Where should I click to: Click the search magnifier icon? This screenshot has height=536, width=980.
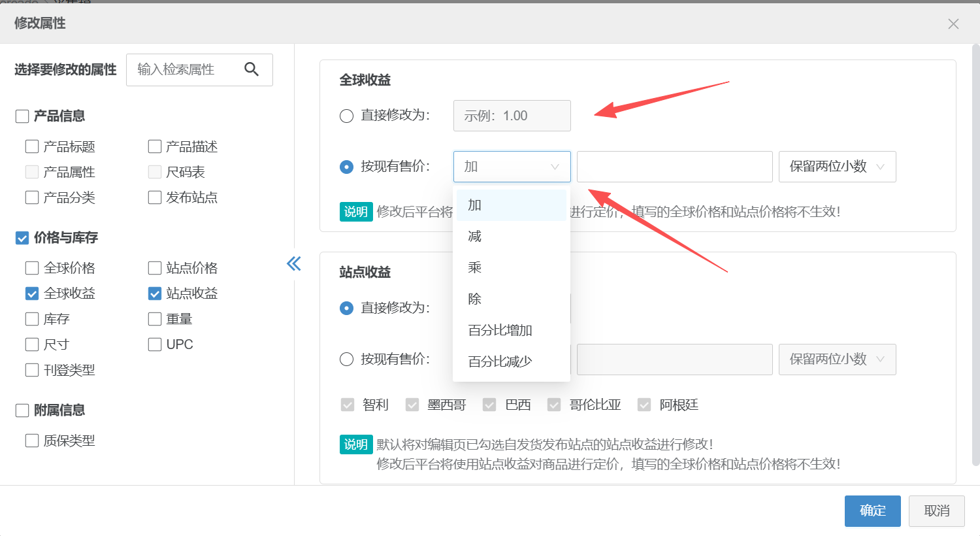pyautogui.click(x=252, y=69)
